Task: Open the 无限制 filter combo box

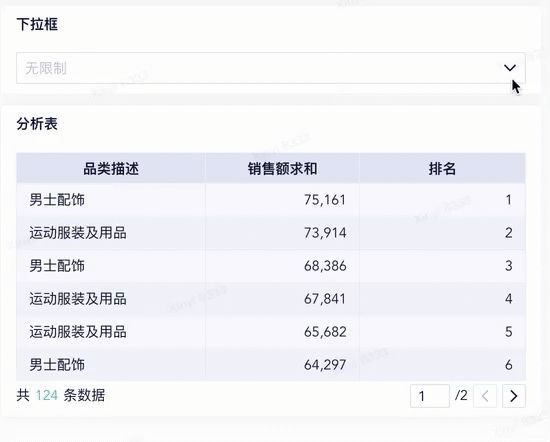Action: [x=271, y=68]
